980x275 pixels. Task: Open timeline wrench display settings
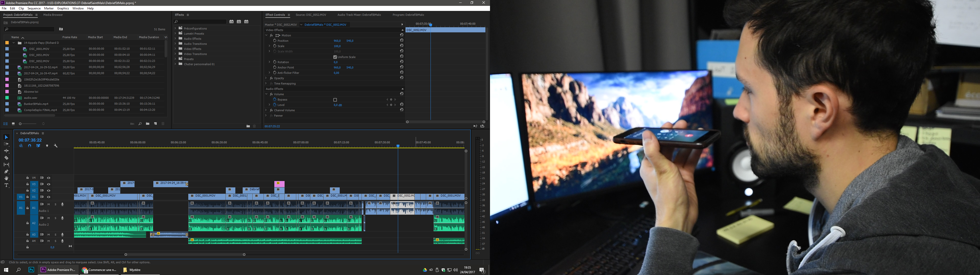tap(56, 146)
